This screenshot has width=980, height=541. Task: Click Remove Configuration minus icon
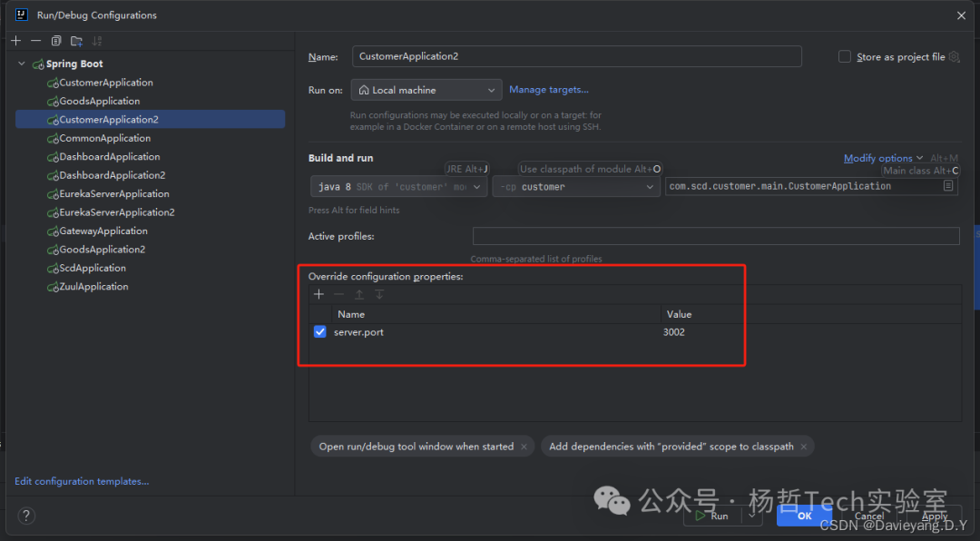pos(36,41)
